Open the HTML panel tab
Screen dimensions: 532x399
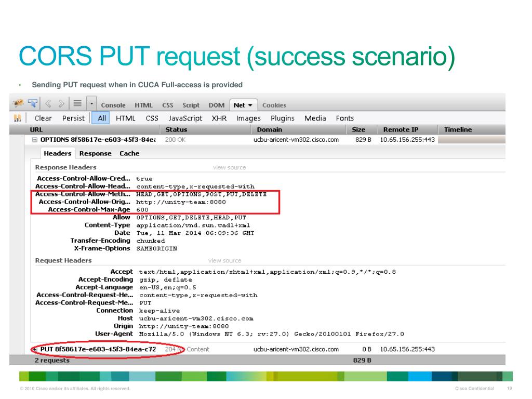[x=143, y=105]
